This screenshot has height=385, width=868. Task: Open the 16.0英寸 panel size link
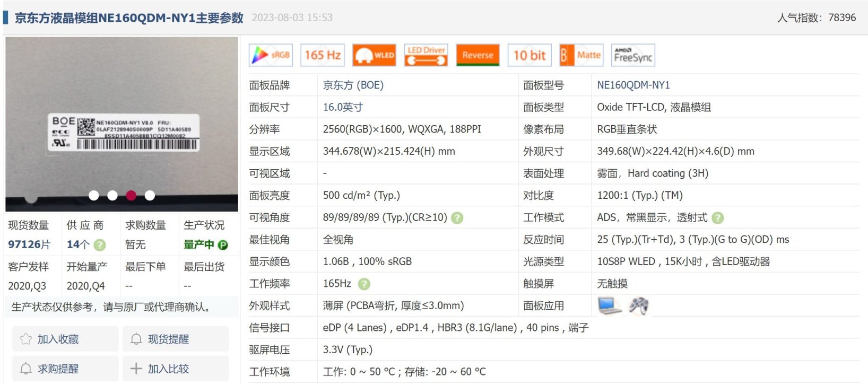343,108
